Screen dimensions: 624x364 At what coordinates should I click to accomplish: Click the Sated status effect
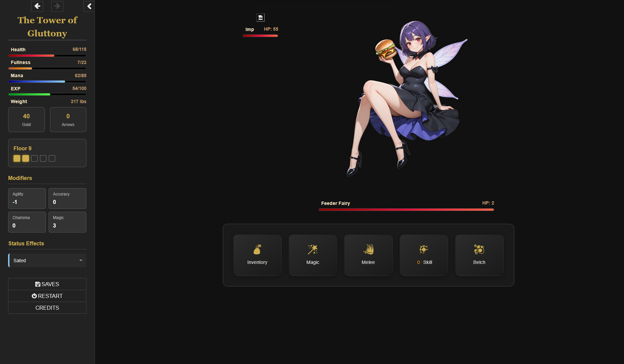(x=47, y=261)
